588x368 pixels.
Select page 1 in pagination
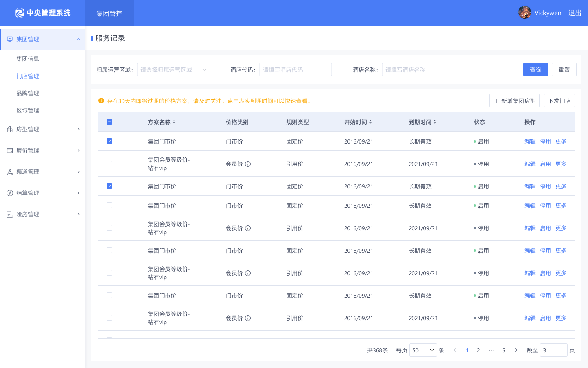pos(467,350)
